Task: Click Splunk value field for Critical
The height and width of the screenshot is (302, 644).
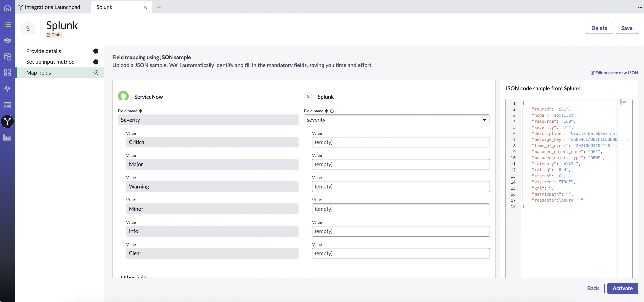Action: 401,142
